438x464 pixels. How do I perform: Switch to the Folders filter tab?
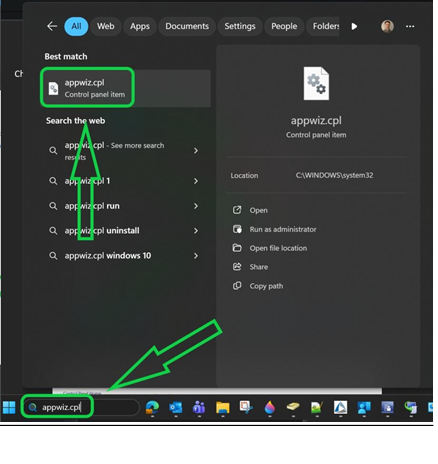(323, 26)
